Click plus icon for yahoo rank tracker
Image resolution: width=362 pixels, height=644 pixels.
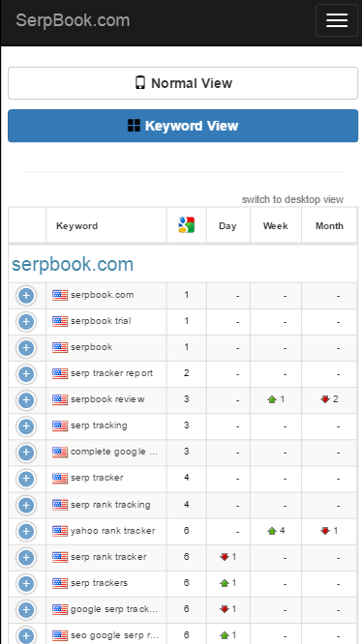point(26,531)
